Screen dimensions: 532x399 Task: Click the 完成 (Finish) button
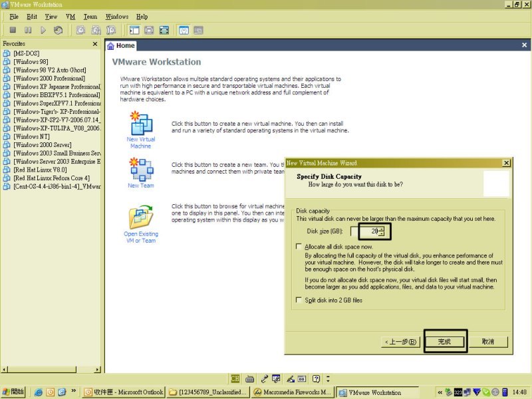click(x=444, y=342)
